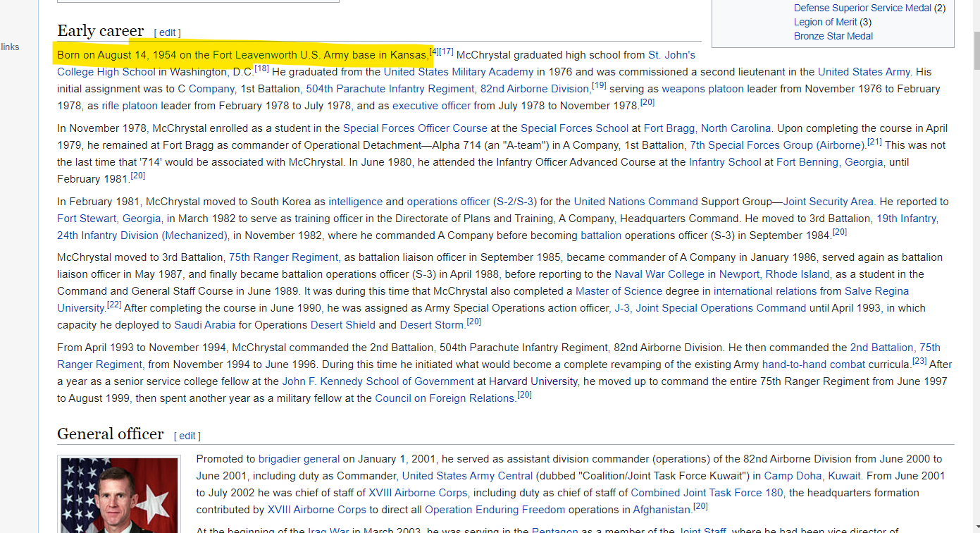The width and height of the screenshot is (980, 533).
Task: Follow the Joint Security Area link
Action: tap(828, 202)
